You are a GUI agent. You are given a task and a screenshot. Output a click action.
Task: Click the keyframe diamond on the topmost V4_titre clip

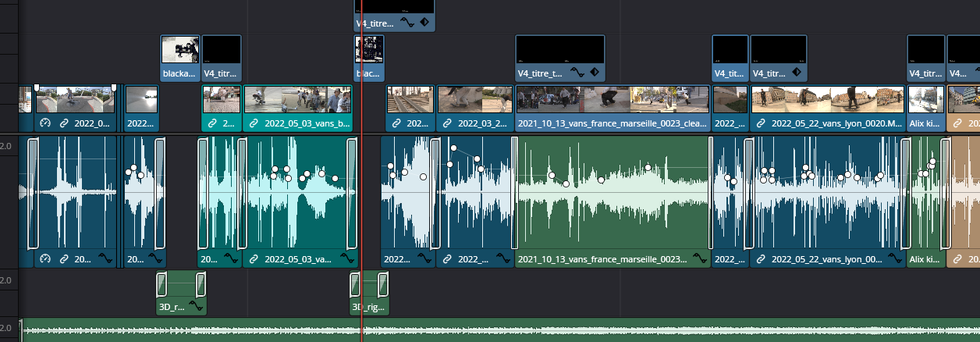(424, 23)
